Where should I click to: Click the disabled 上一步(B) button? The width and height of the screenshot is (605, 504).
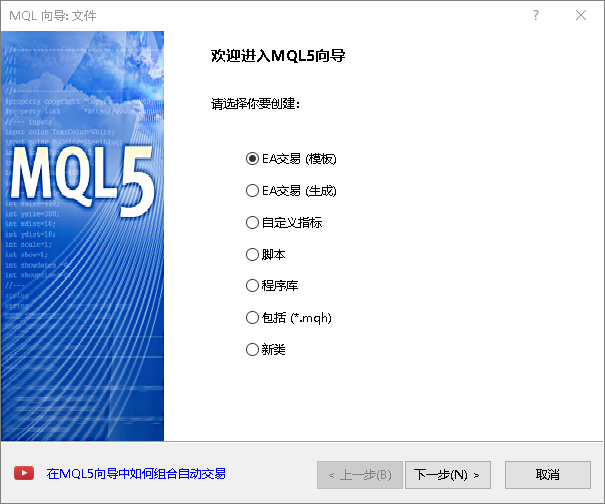point(360,475)
